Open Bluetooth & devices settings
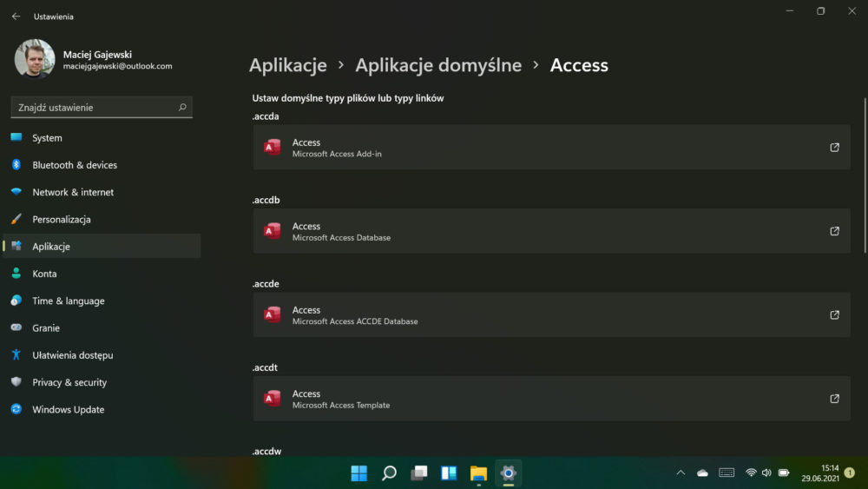The width and height of the screenshot is (868, 489). pos(102,165)
